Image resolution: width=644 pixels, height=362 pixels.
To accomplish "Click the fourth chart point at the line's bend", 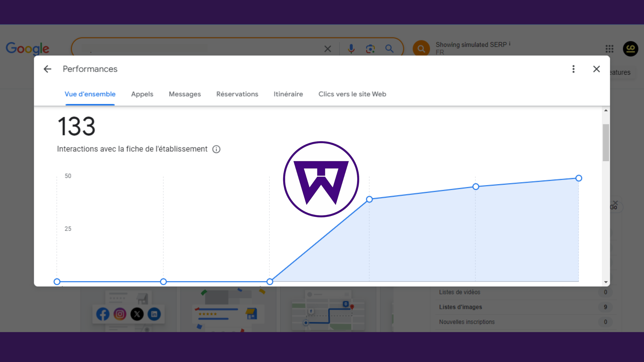I will 369,199.
